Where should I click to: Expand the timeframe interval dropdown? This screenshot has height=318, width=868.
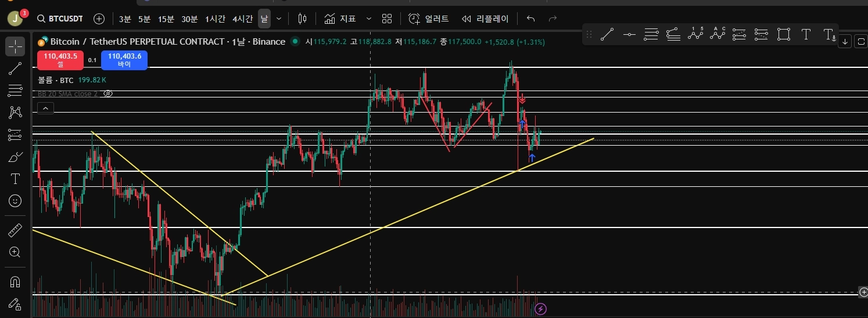[279, 19]
